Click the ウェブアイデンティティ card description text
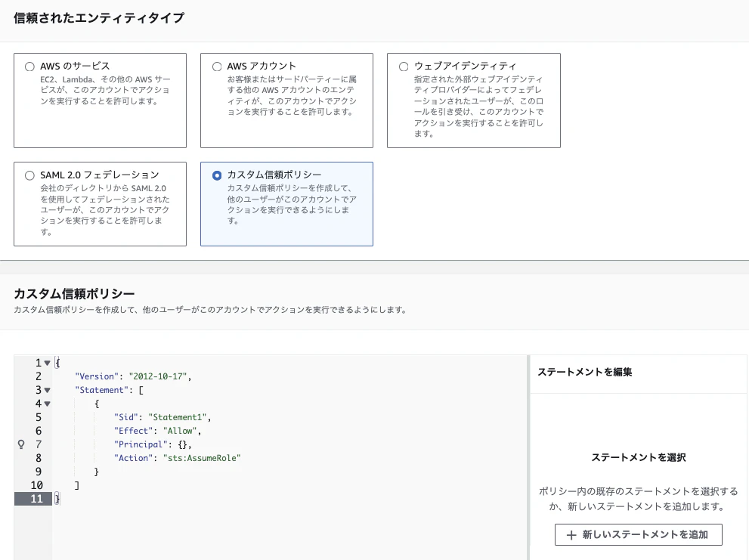749x560 pixels. (x=478, y=106)
